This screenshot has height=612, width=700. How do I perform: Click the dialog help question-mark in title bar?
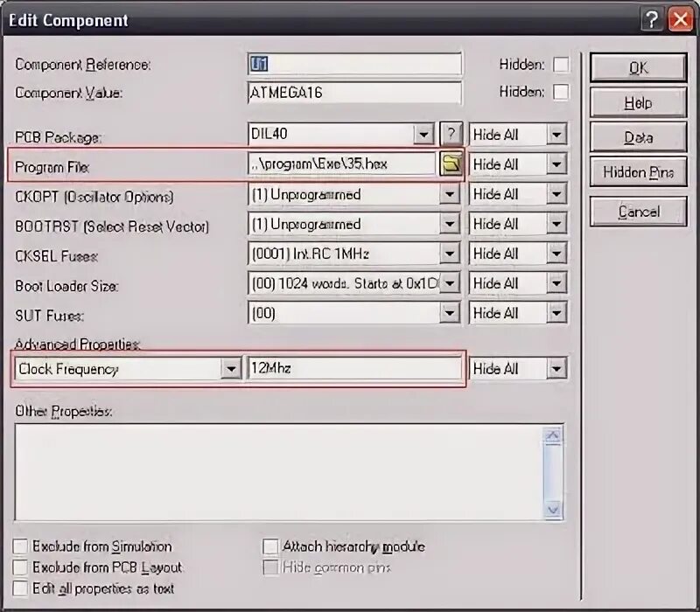pos(651,19)
